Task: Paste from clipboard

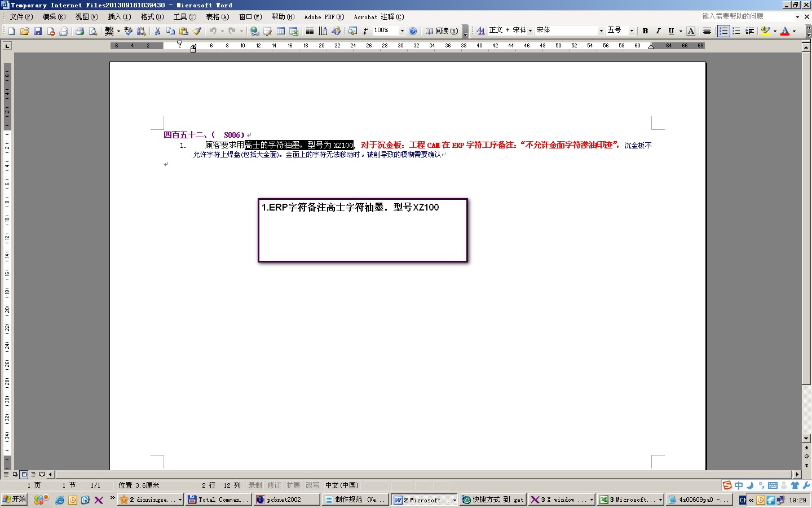Action: (x=184, y=31)
